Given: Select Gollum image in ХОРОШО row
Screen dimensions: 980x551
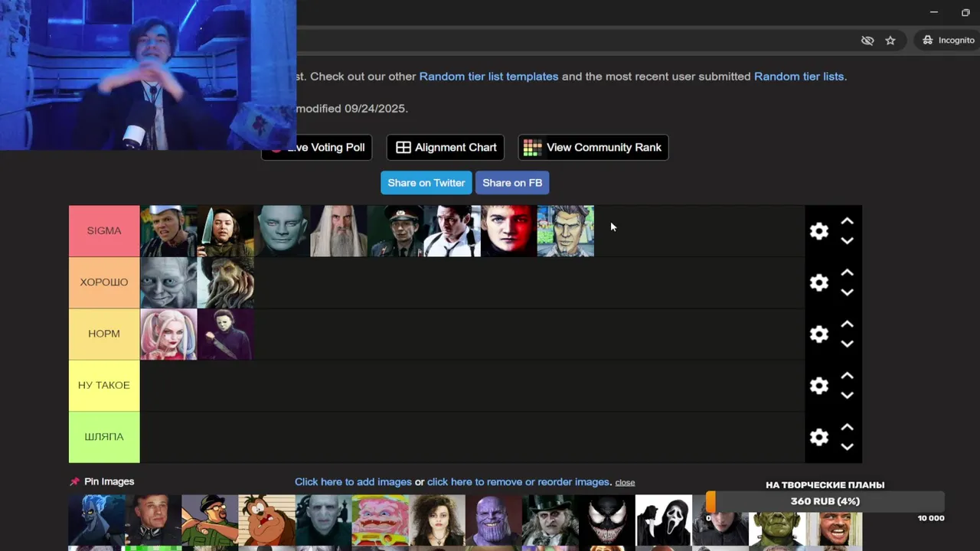Looking at the screenshot, I should tap(168, 282).
